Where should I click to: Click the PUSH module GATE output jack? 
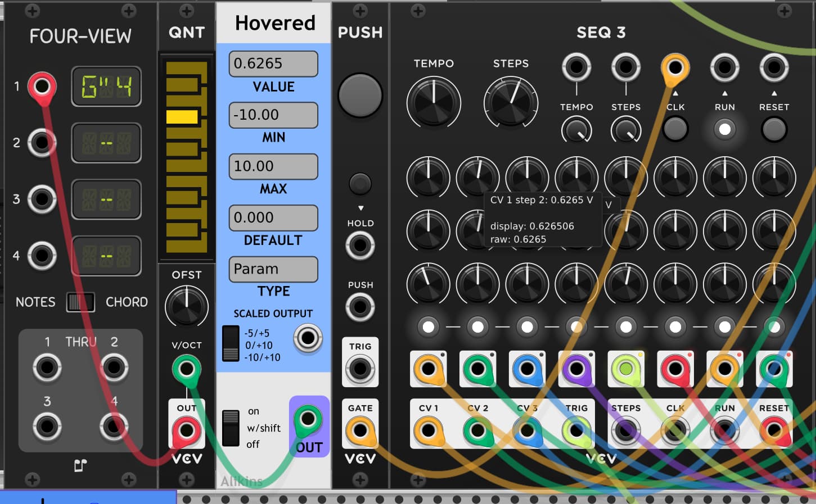(360, 431)
